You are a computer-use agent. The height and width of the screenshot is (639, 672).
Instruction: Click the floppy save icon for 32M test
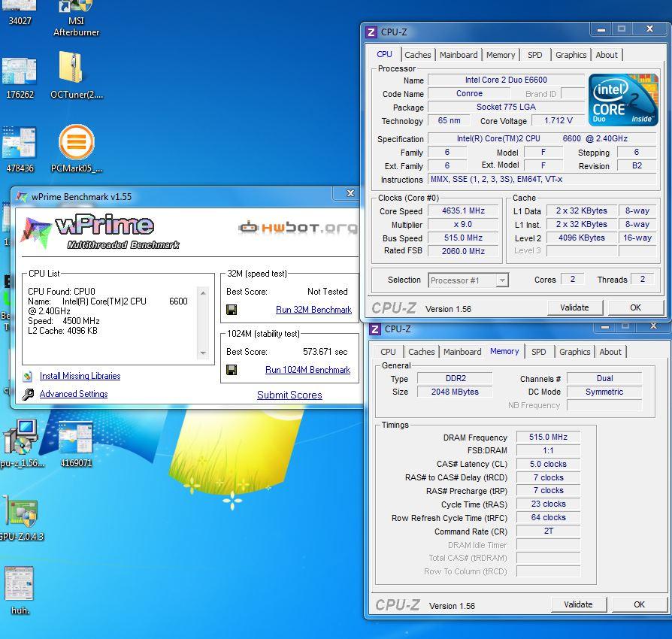click(x=232, y=310)
